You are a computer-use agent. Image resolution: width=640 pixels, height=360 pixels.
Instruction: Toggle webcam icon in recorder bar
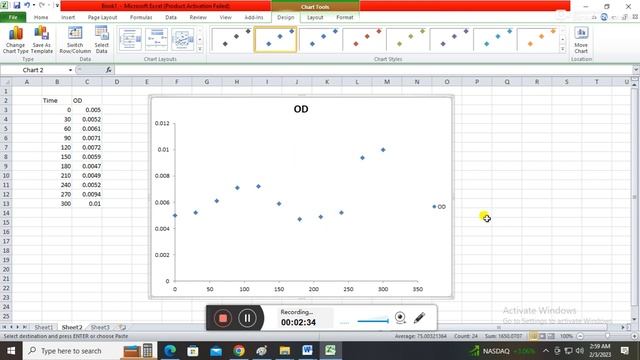click(400, 318)
